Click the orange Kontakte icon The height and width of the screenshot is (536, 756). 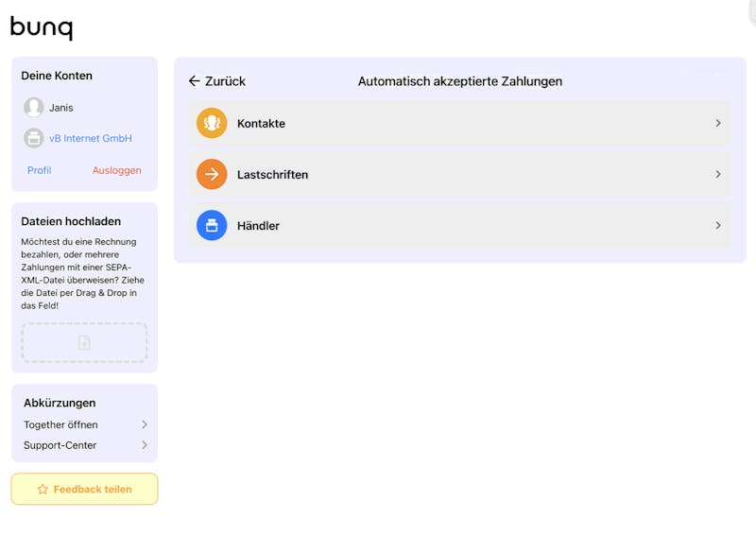(212, 123)
